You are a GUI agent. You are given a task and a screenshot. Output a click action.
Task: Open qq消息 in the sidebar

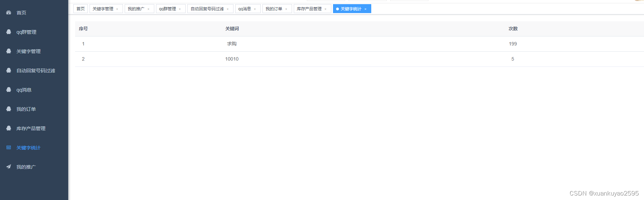point(34,90)
